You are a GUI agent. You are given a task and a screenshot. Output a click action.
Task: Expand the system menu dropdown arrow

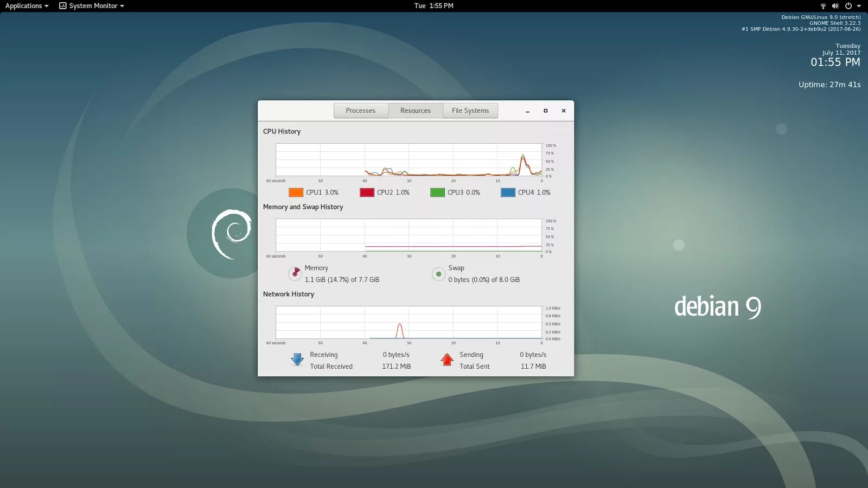(x=859, y=6)
